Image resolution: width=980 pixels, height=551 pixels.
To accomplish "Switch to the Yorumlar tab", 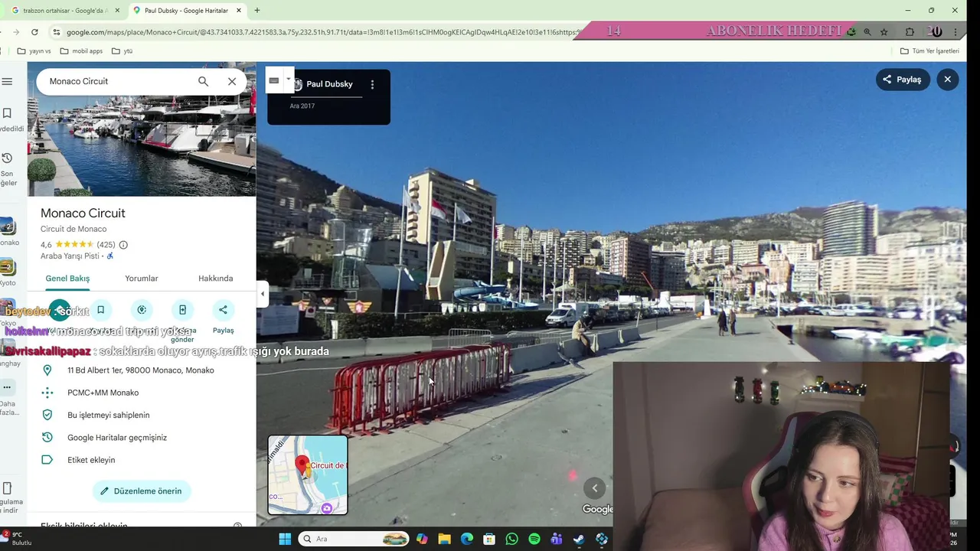I will [x=142, y=279].
